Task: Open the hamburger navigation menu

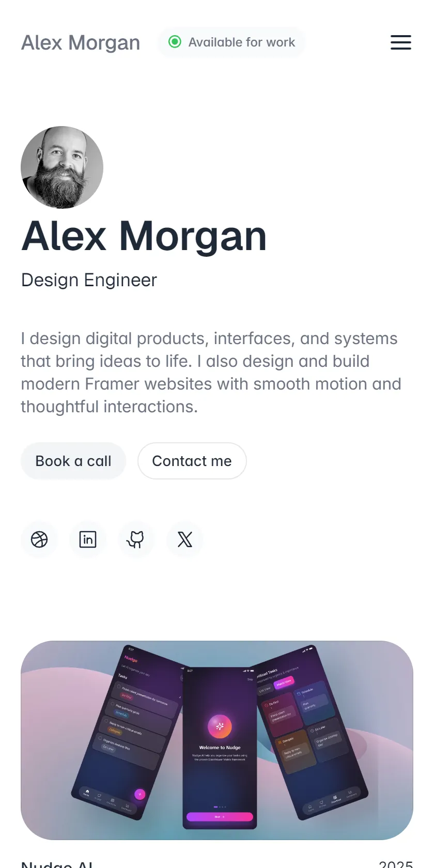Action: (x=401, y=42)
